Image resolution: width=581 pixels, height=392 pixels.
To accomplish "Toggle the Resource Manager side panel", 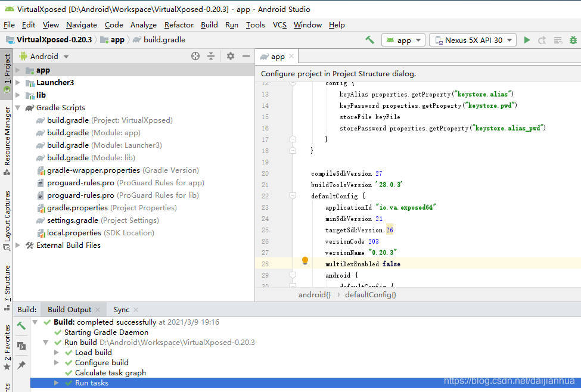I will pyautogui.click(x=7, y=141).
